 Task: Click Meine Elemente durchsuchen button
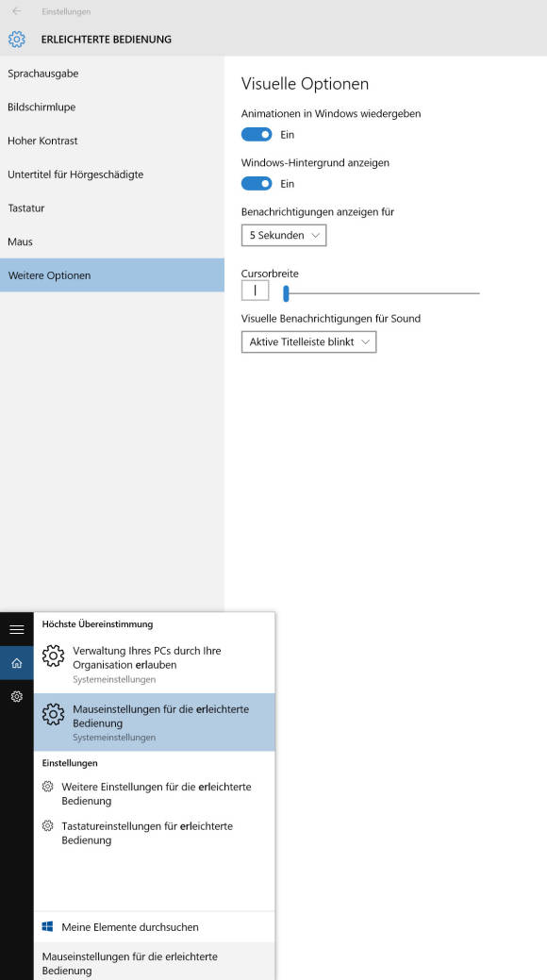click(155, 927)
